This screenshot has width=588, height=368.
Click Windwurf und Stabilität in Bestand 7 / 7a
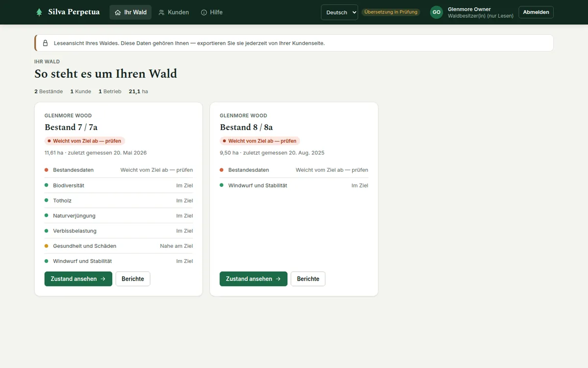[119, 262]
